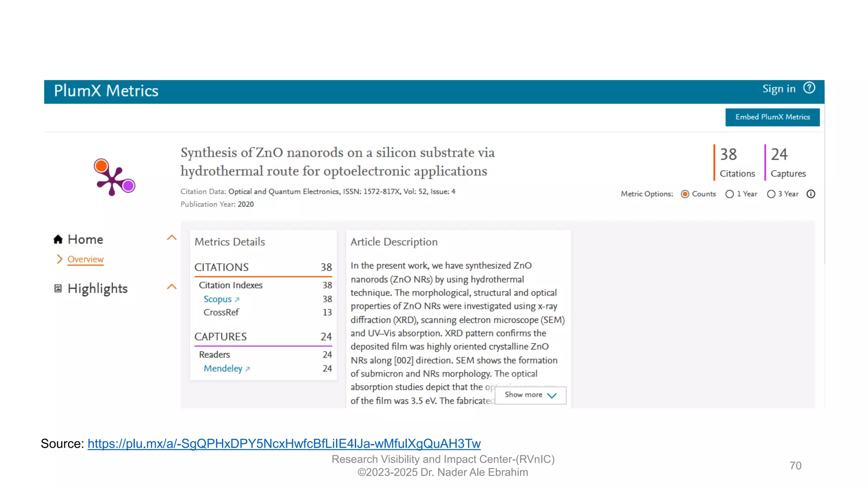Click the Home house icon
Viewport: 868px width, 488px height.
click(x=58, y=239)
